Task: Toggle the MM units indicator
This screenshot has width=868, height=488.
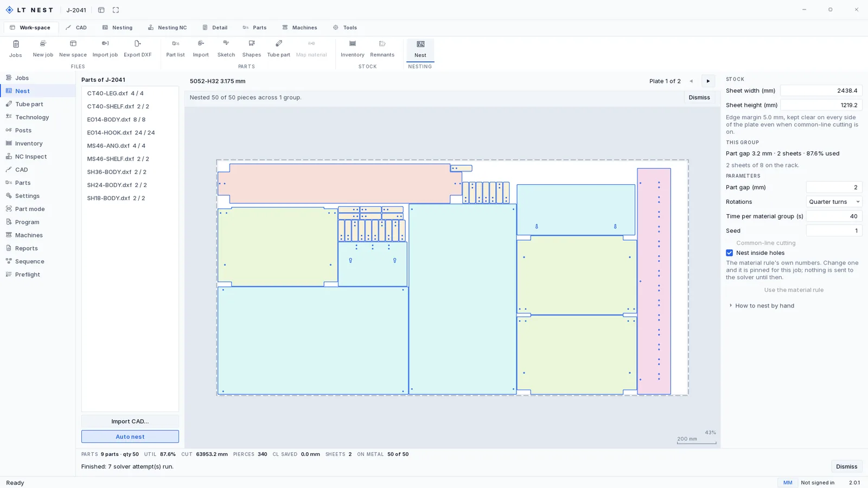Action: (787, 483)
